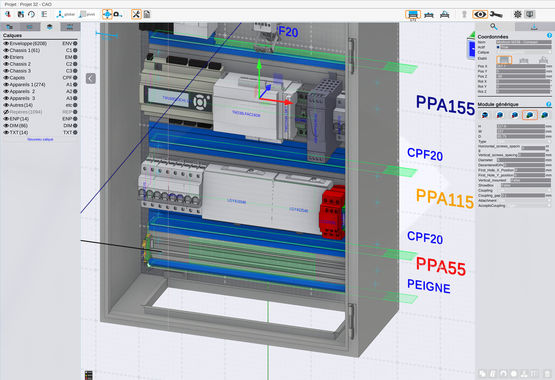Click the Pos X input field
The height and width of the screenshot is (380, 555).
point(521,66)
